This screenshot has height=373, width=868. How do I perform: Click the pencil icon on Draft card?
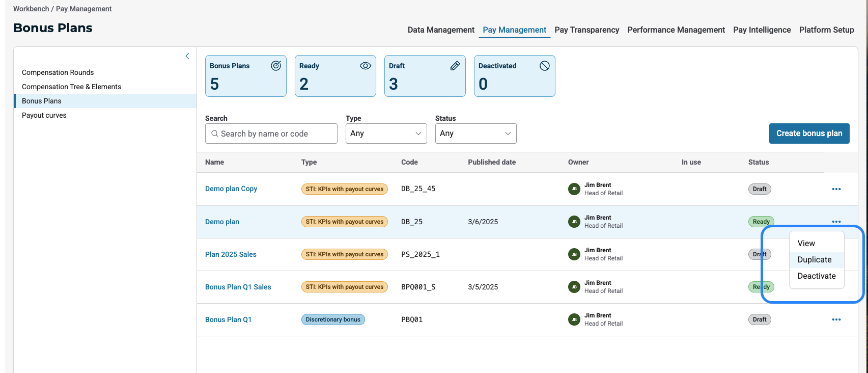point(455,66)
